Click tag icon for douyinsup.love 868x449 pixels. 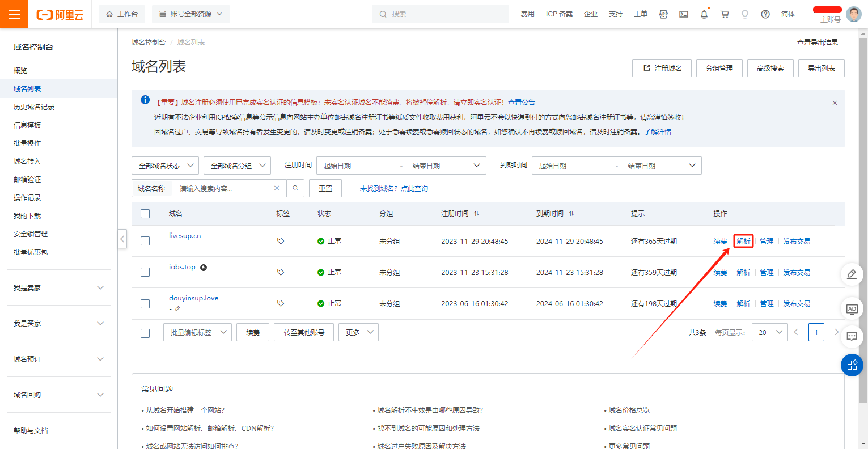pyautogui.click(x=281, y=303)
